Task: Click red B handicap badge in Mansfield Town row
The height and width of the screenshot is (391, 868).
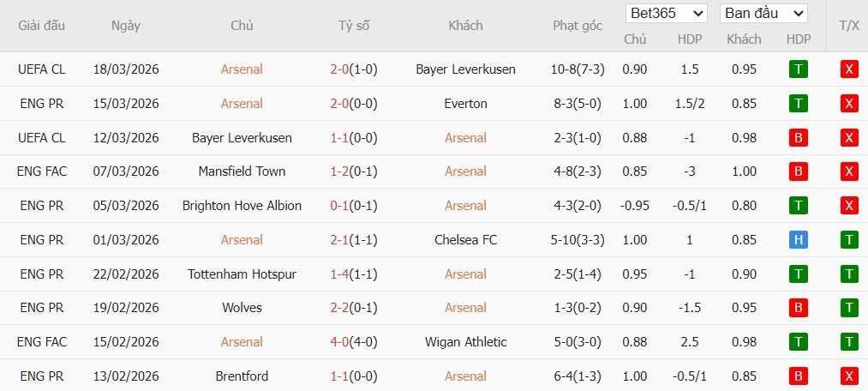Action: (x=799, y=171)
